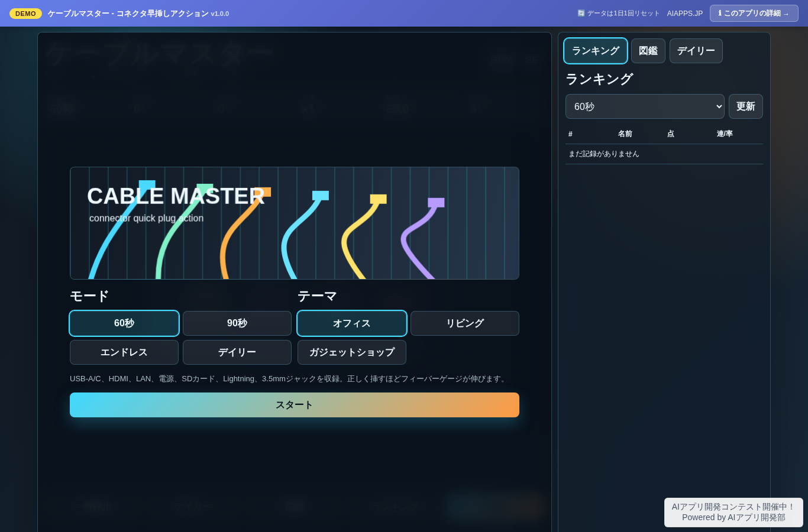Click the スタート button

[295, 405]
